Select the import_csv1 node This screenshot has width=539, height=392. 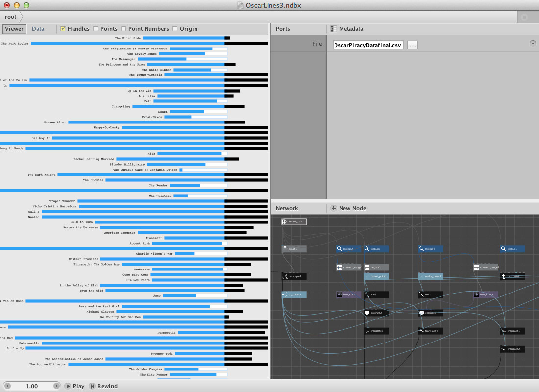tap(294, 222)
